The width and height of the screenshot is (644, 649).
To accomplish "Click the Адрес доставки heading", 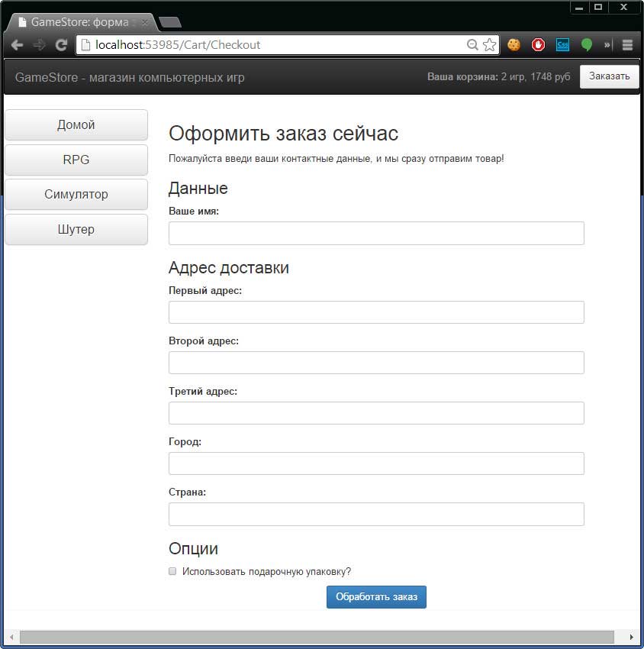I will click(x=229, y=268).
